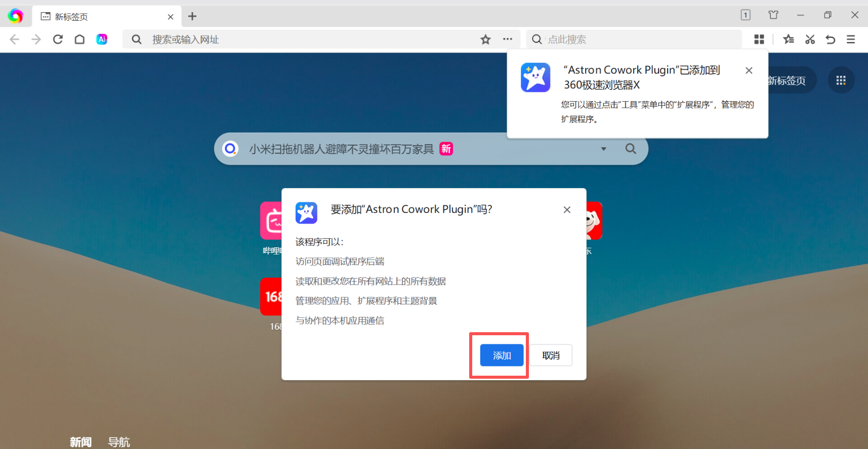The height and width of the screenshot is (449, 868).
Task: Close the add Astron Cowork Plugin dialog
Action: [567, 210]
